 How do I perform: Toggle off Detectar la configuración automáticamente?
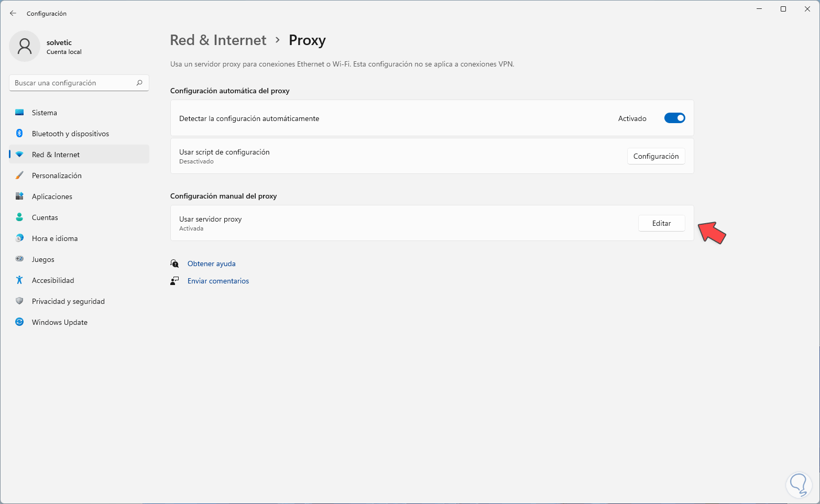[674, 118]
